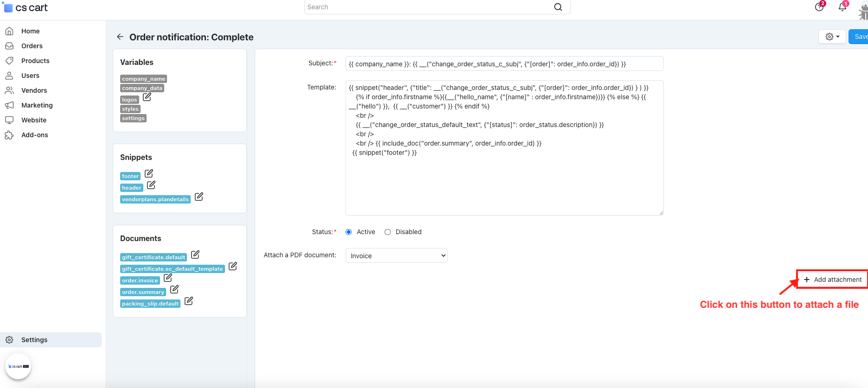Edit gift_certificate.ec_default_template via pencil icon
This screenshot has height=388, width=868.
(x=233, y=266)
